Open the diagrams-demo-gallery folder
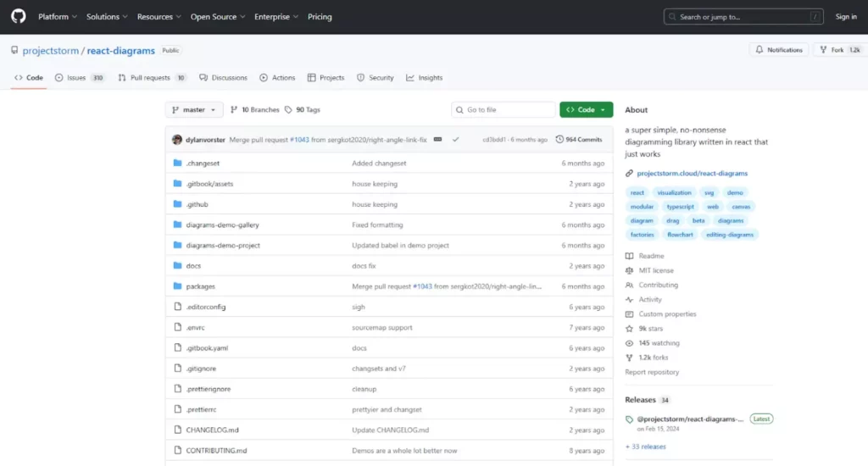This screenshot has height=466, width=868. coord(223,225)
